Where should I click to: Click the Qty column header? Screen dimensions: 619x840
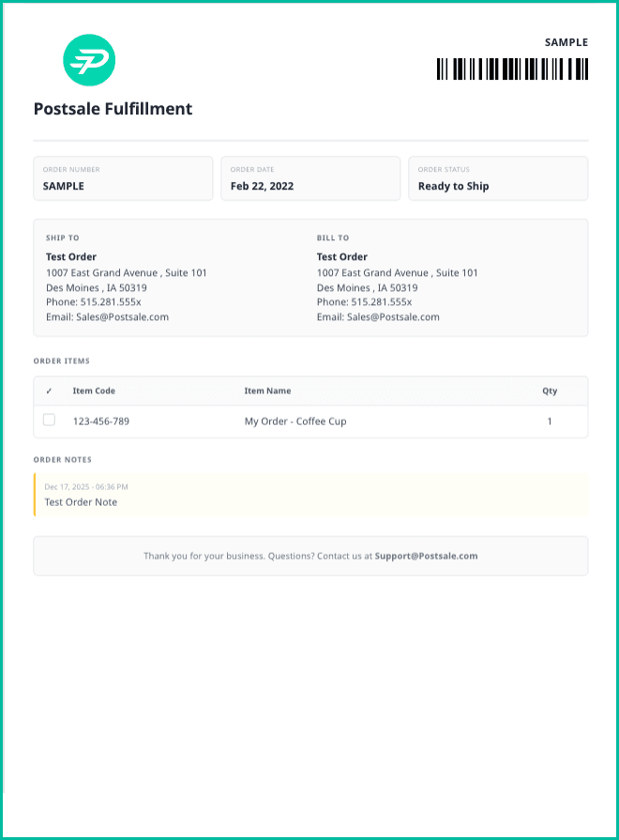click(550, 391)
